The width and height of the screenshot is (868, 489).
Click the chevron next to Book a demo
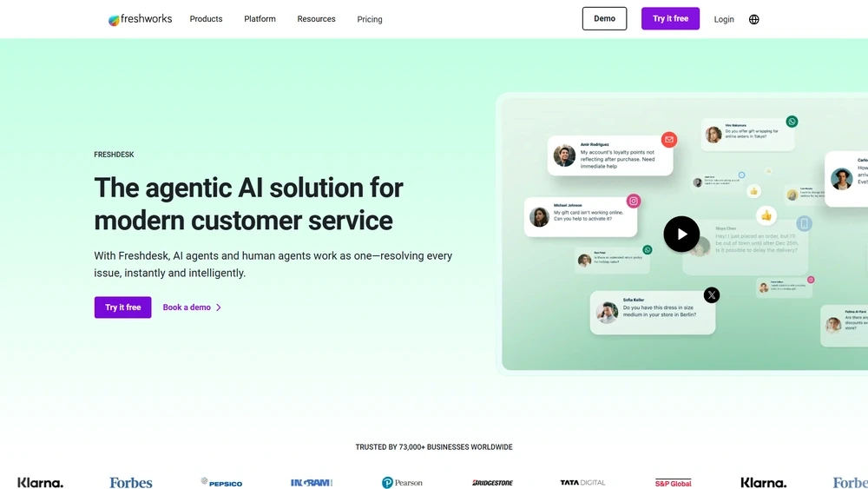click(219, 307)
